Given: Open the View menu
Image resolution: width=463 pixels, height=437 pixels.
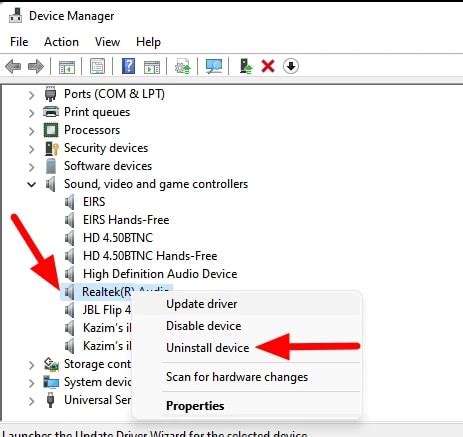Looking at the screenshot, I should (107, 42).
